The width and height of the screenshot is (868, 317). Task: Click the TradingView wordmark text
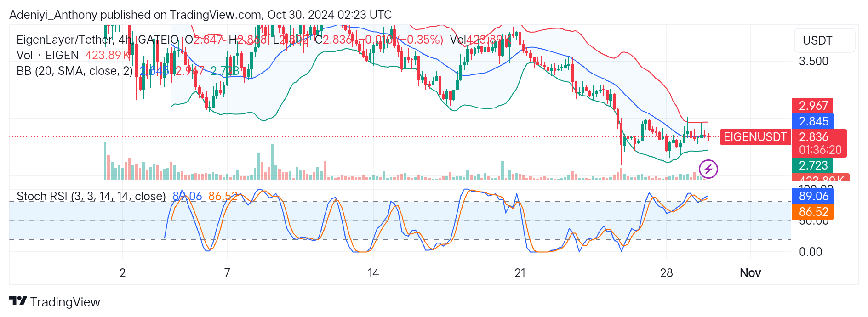[x=65, y=302]
